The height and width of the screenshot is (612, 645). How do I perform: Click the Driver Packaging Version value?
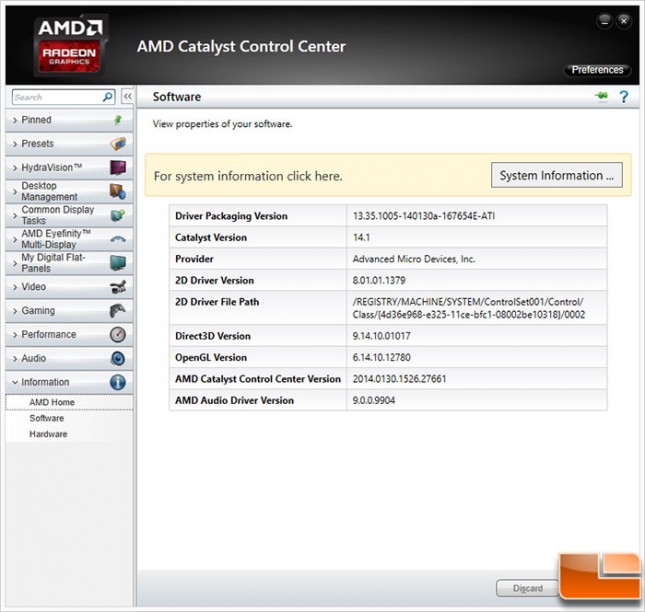(424, 216)
